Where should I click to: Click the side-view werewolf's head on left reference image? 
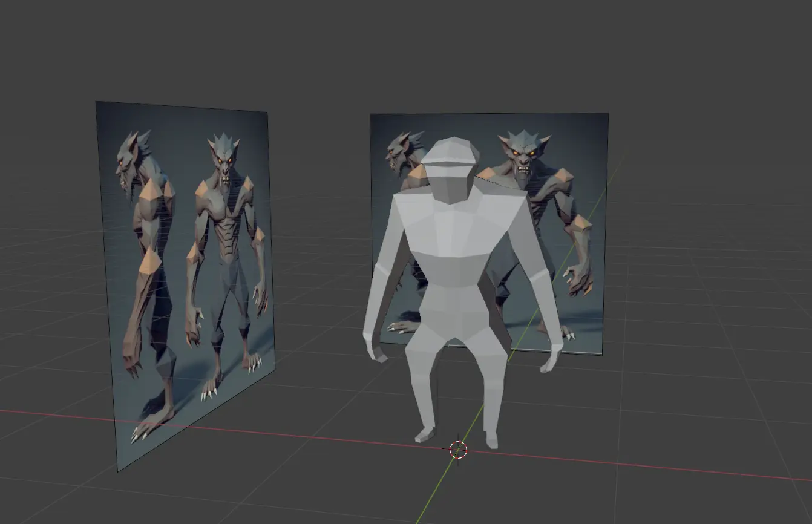130,159
